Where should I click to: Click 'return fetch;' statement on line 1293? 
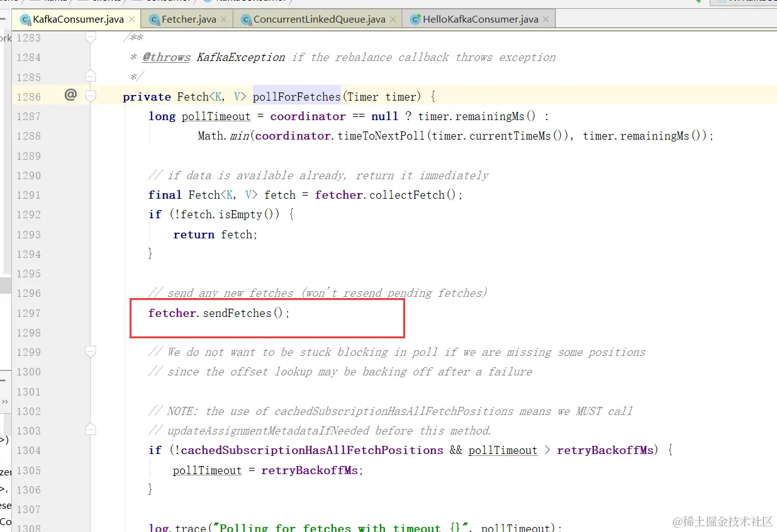(x=215, y=235)
